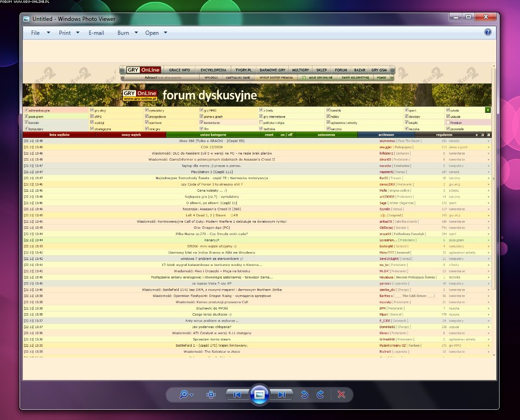Open the ENCYKLOPEDIA tab
The width and height of the screenshot is (520, 420).
click(213, 70)
